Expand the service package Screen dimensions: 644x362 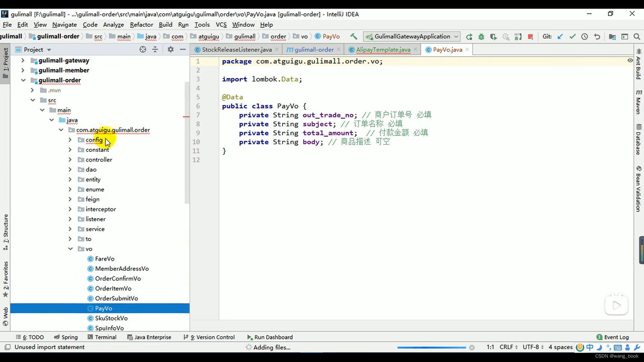(70, 229)
